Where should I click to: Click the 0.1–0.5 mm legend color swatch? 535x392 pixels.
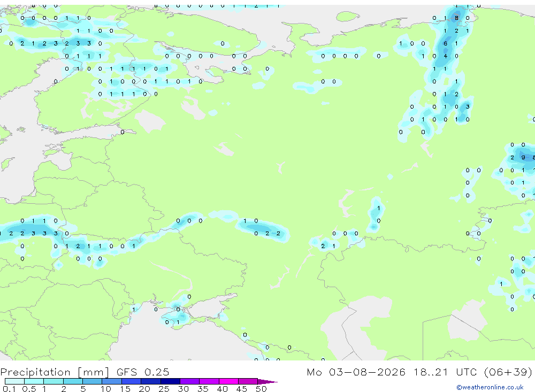14,381
